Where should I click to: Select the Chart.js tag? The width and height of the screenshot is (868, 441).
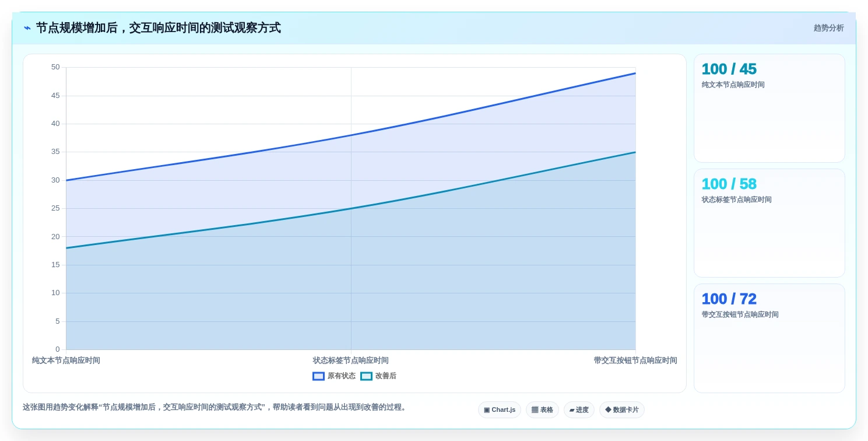(500, 409)
